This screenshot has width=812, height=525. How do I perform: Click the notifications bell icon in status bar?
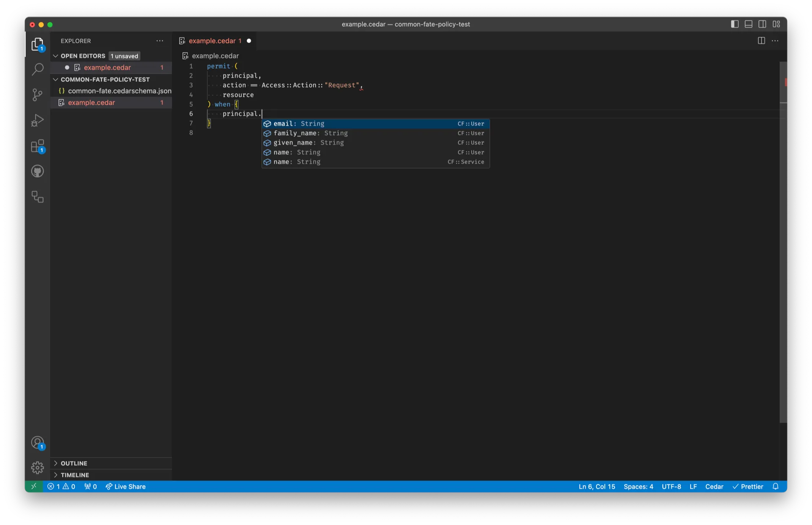(775, 486)
